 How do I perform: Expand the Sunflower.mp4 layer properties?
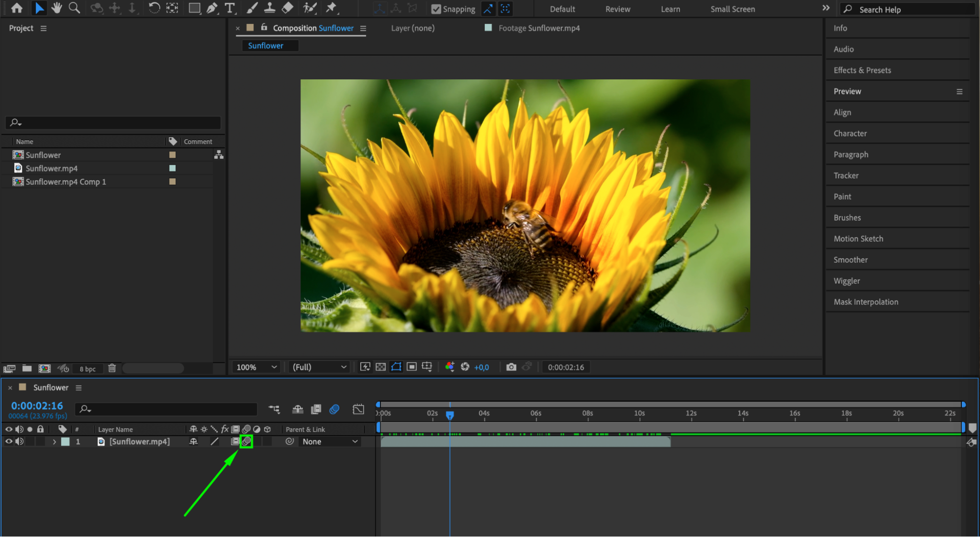54,442
